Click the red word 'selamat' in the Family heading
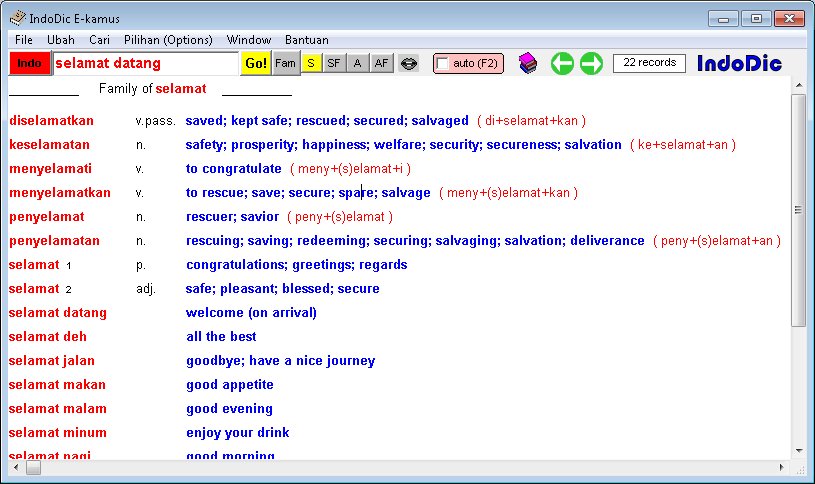 pos(181,89)
